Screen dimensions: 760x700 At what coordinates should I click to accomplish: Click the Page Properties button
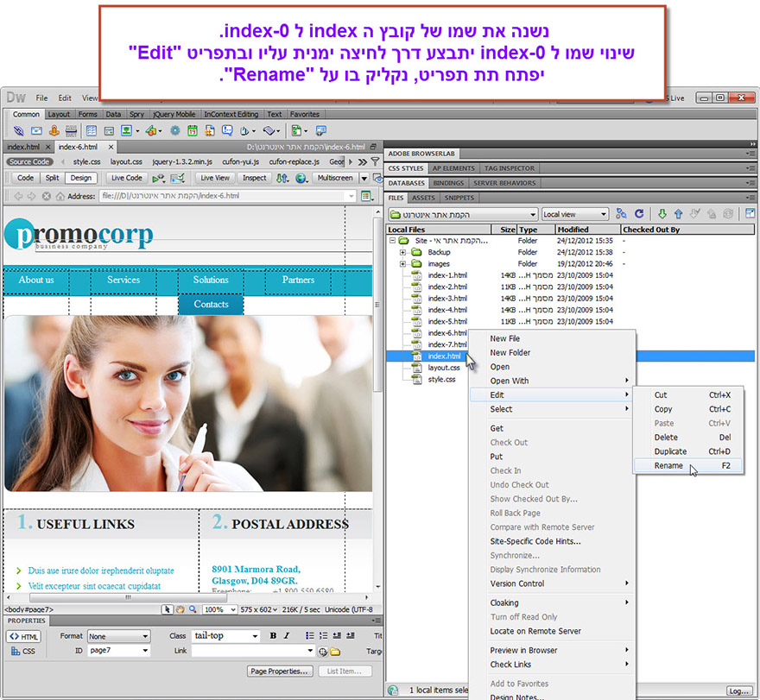279,671
